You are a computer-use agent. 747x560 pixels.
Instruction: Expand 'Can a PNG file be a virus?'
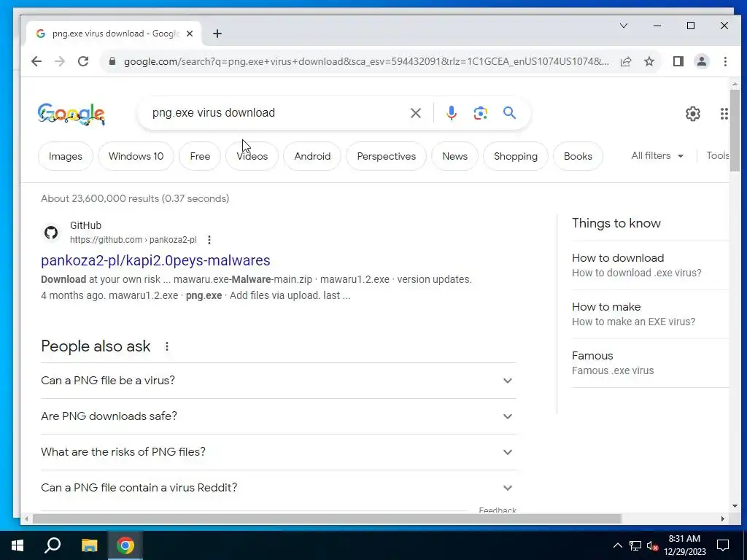(x=278, y=381)
